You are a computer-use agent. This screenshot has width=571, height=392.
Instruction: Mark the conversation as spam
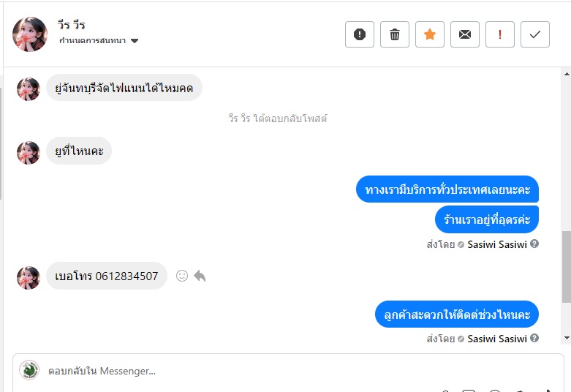coord(359,34)
